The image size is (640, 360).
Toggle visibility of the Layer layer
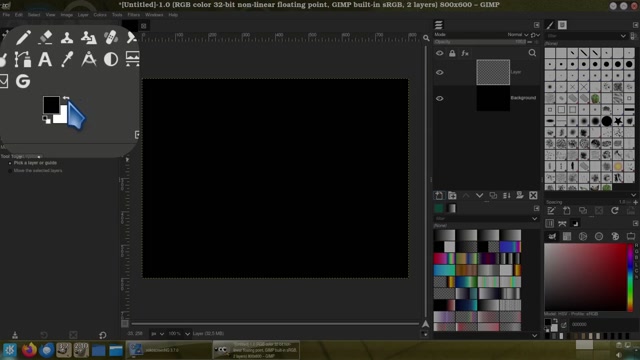point(440,72)
